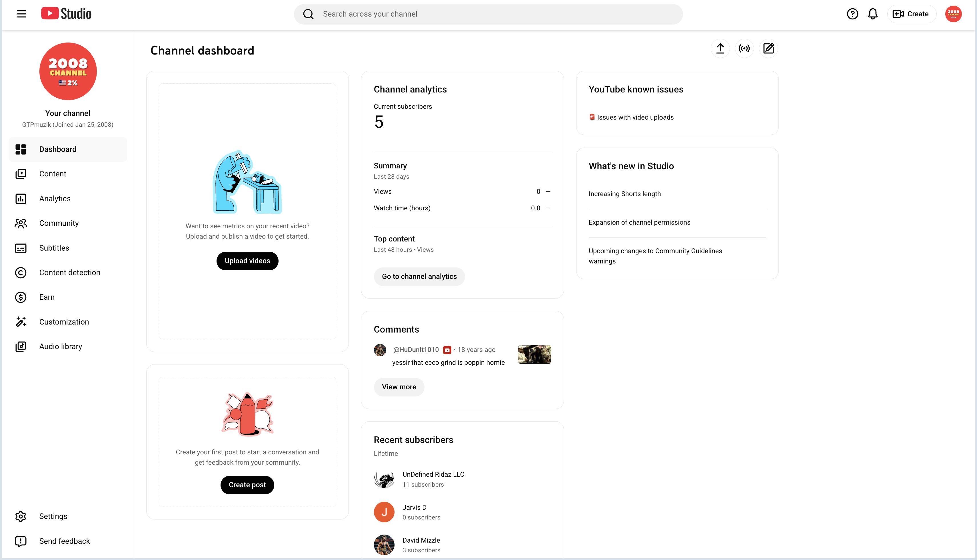977x560 pixels.
Task: Click the Create button
Action: click(911, 14)
